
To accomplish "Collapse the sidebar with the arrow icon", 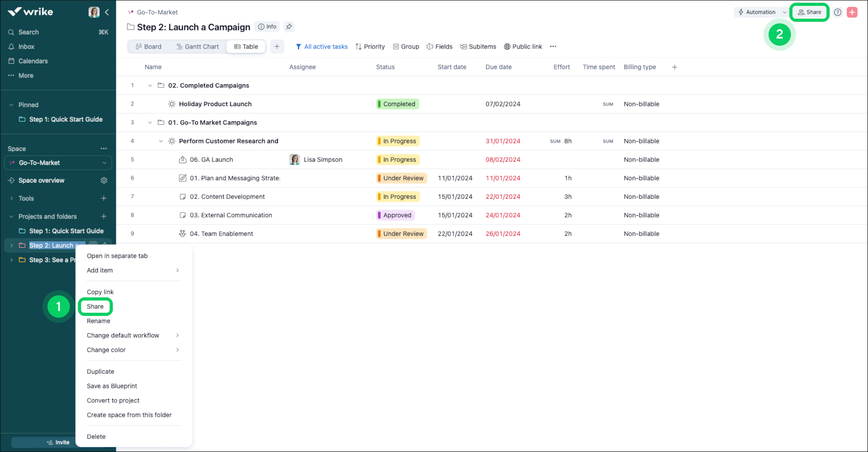I will point(107,13).
